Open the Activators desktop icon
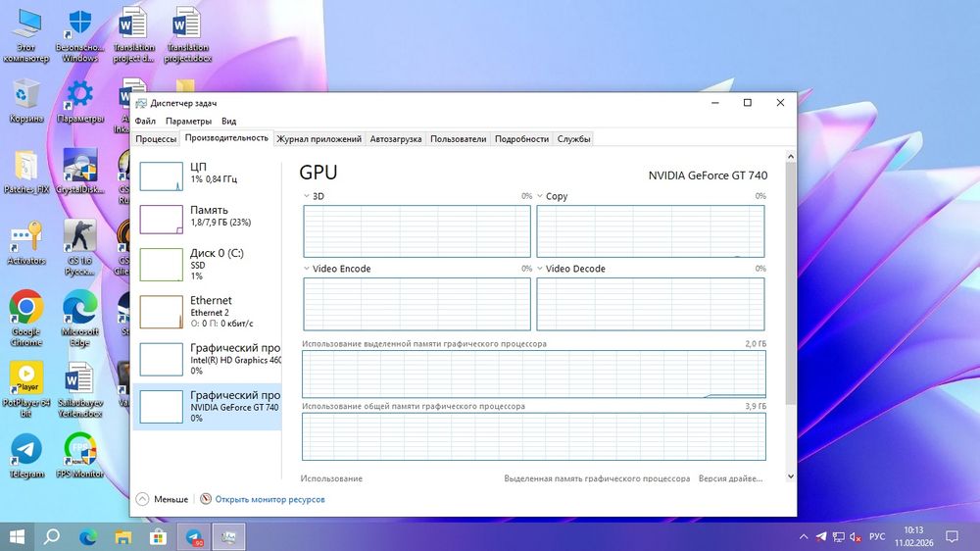The image size is (980, 551). click(25, 243)
